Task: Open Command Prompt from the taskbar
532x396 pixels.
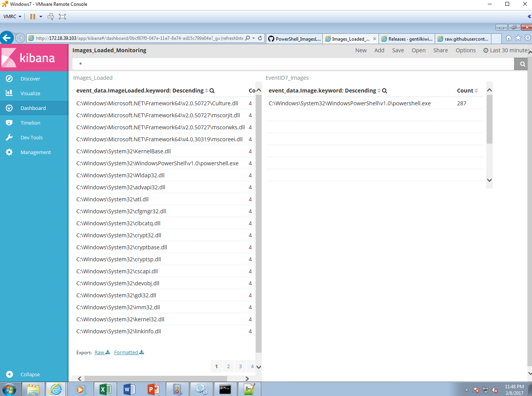Action: tap(225, 389)
